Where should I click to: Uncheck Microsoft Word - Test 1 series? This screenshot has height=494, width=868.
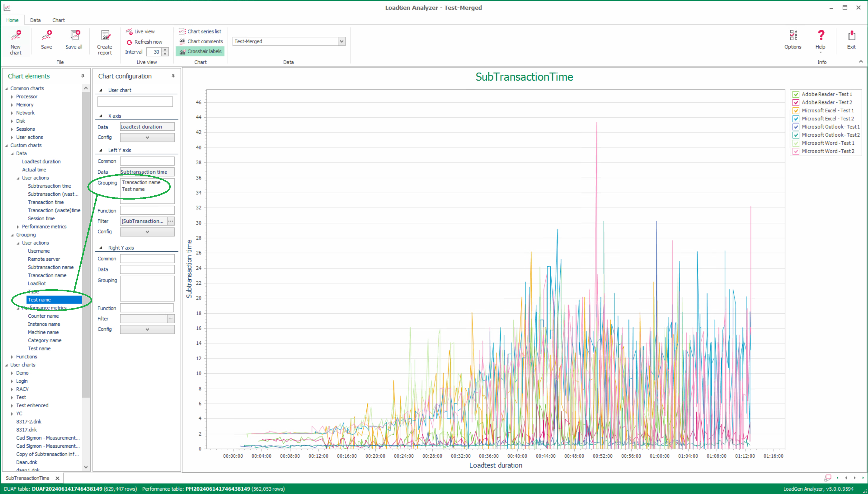(x=796, y=143)
